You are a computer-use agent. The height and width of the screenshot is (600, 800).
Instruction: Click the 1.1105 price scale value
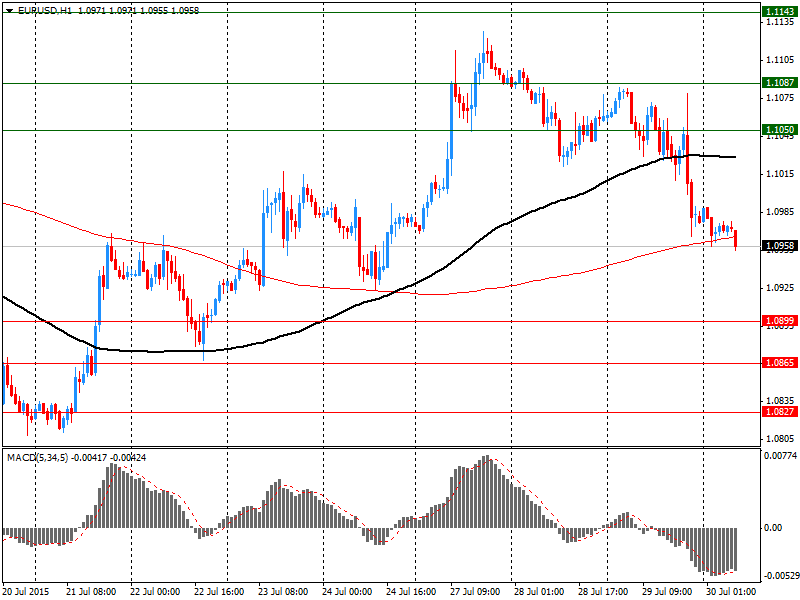tap(780, 60)
